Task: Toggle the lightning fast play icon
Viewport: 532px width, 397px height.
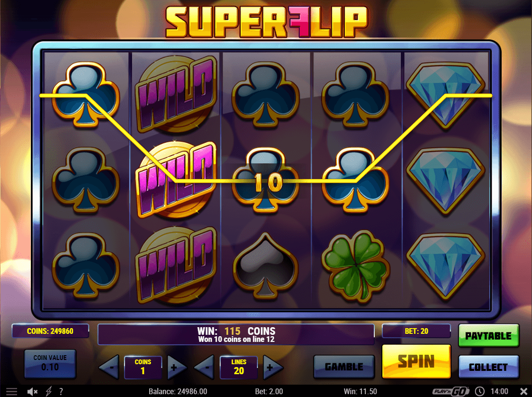Action: point(48,392)
